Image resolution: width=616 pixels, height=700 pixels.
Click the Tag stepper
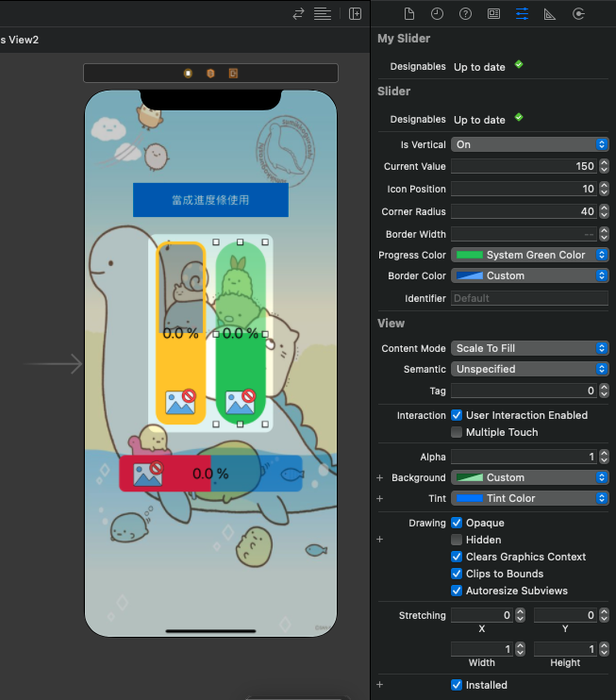coord(604,391)
